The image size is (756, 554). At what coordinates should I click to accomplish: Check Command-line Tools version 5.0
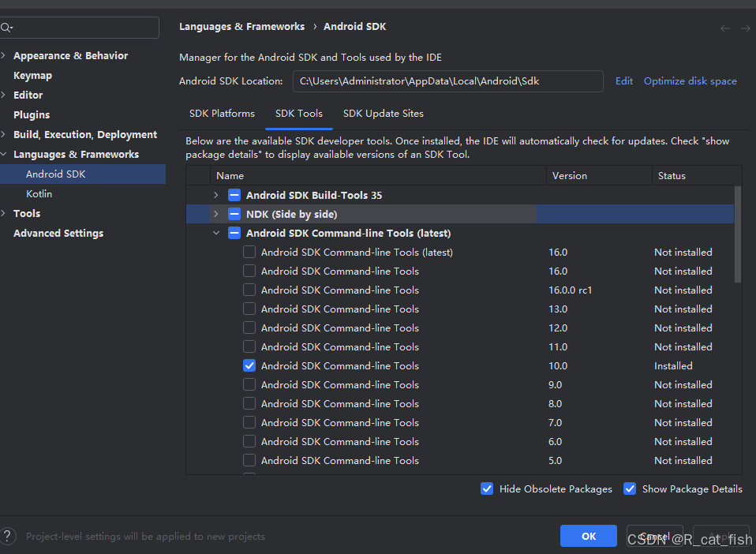249,460
